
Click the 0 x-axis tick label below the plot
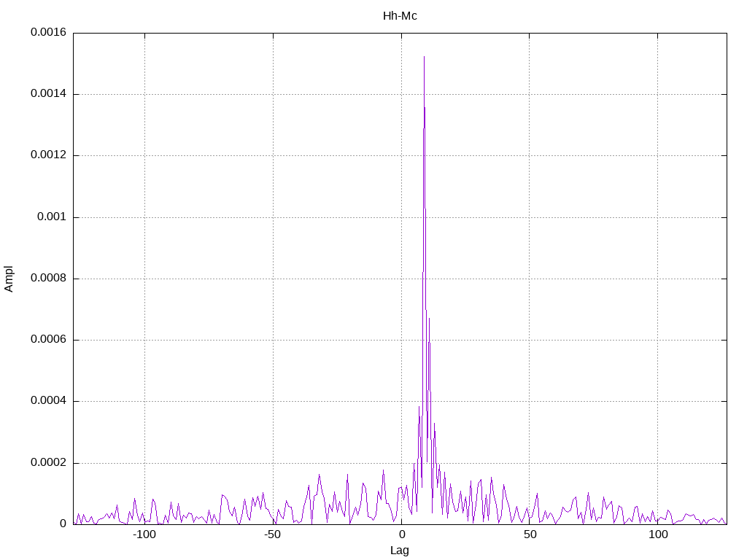[402, 534]
